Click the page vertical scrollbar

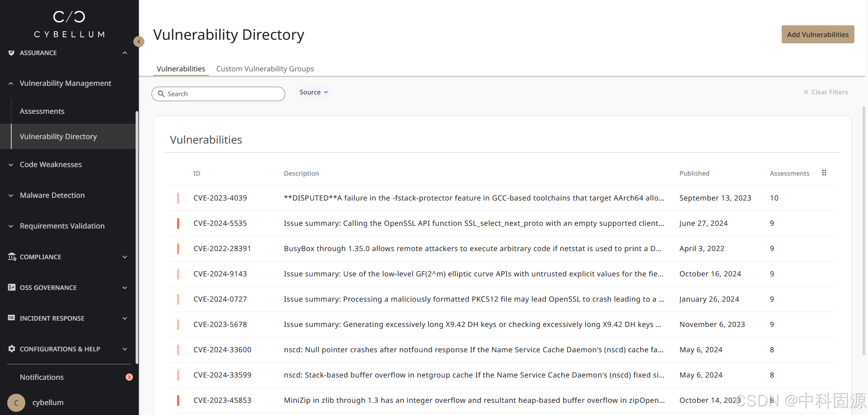864,230
